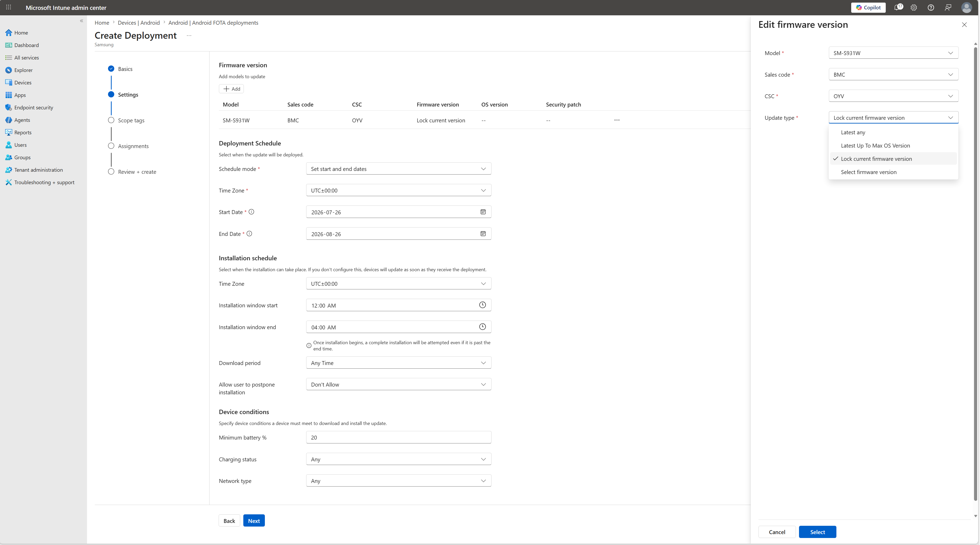
Task: Open the feedback icon in header
Action: pyautogui.click(x=948, y=7)
